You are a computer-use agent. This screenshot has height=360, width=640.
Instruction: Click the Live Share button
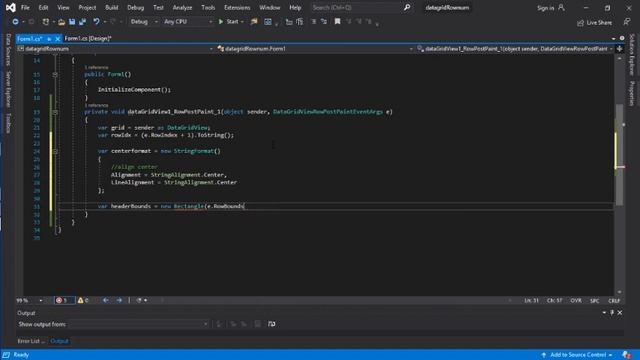(x=594, y=23)
